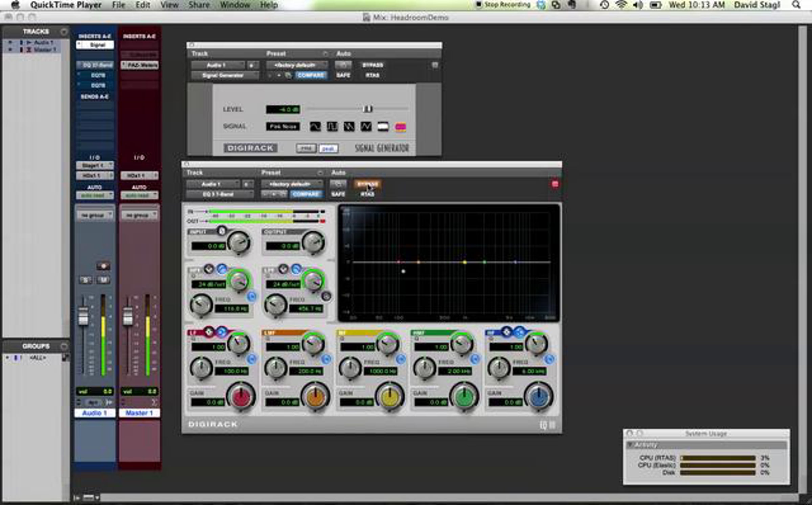
Task: Click the EQ input gain knob
Action: pyautogui.click(x=239, y=243)
